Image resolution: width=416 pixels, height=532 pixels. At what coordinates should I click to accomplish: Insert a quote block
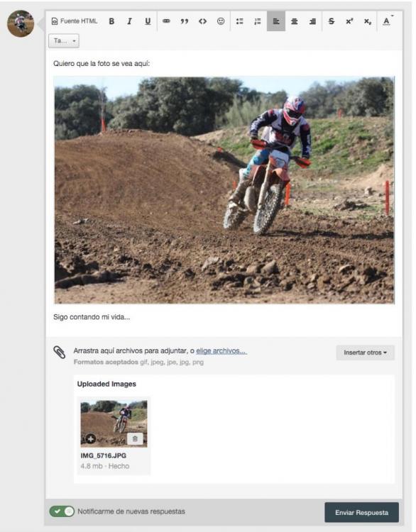click(185, 21)
